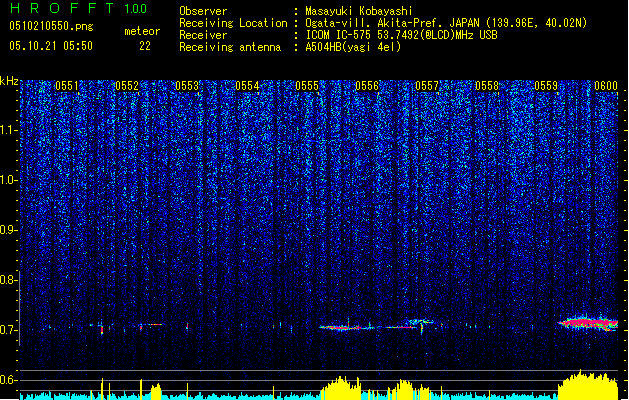
Task: Click the 0556 time marker
Action: [367, 86]
